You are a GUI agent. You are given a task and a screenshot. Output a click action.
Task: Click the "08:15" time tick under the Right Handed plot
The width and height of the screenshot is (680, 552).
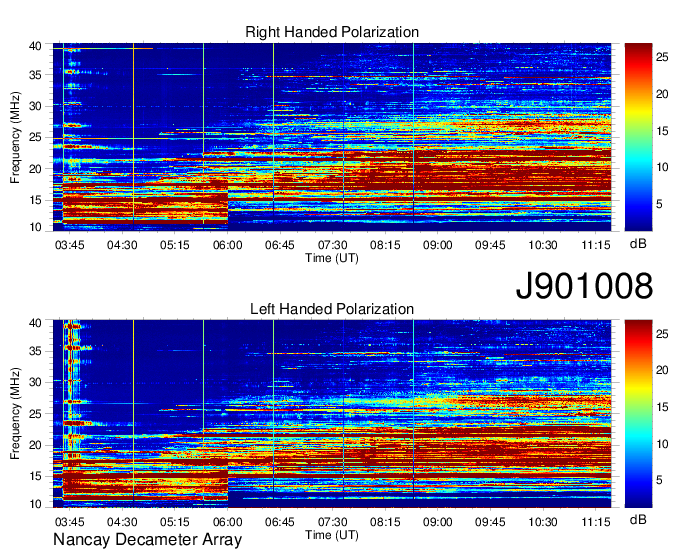[x=385, y=245]
